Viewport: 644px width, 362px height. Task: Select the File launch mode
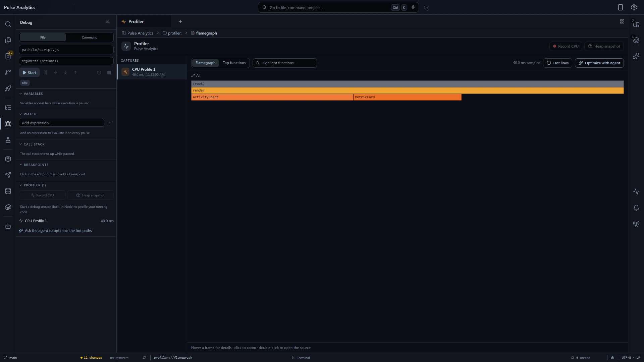point(43,37)
